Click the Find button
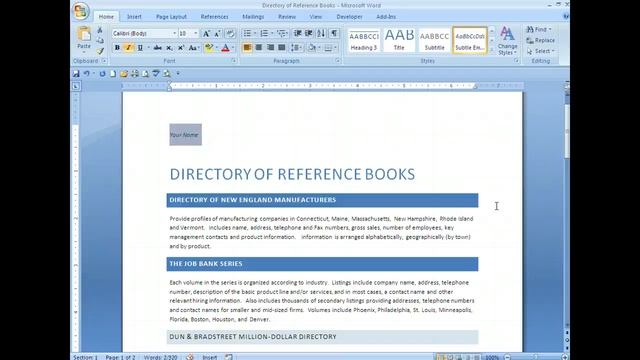Image resolution: width=640 pixels, height=360 pixels. tap(539, 29)
